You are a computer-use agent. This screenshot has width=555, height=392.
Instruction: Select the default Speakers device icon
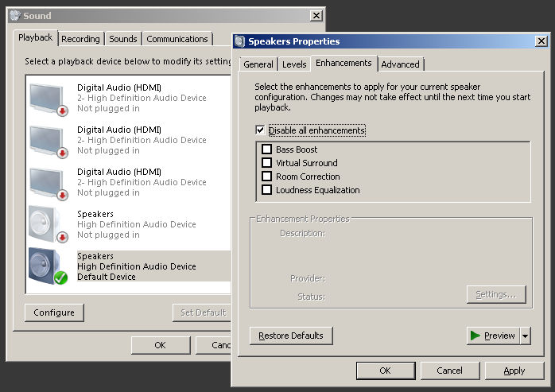47,266
